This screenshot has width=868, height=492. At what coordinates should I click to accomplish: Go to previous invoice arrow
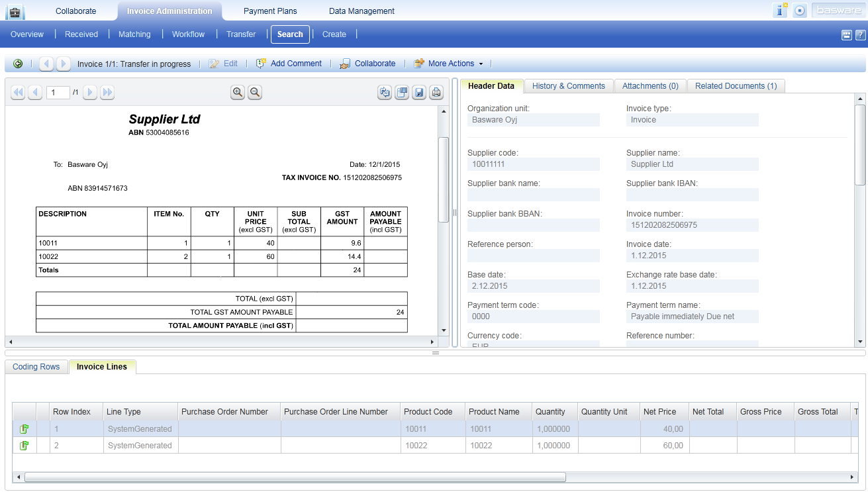click(46, 64)
